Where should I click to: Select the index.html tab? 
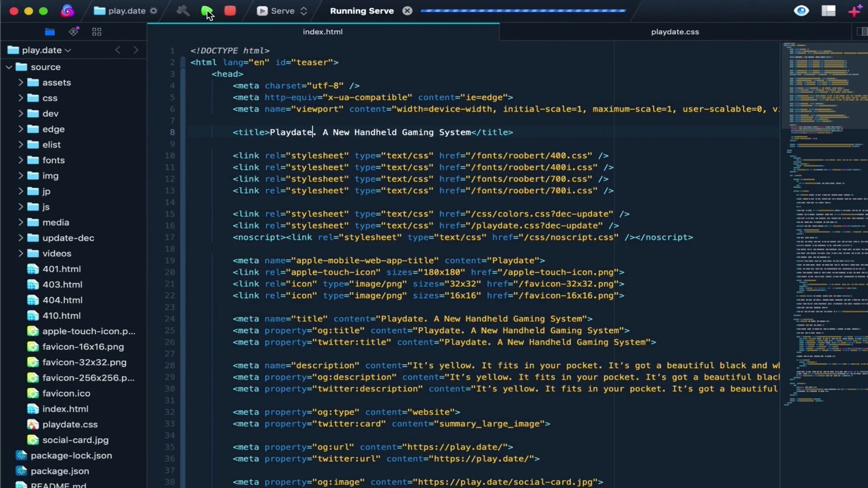click(322, 31)
